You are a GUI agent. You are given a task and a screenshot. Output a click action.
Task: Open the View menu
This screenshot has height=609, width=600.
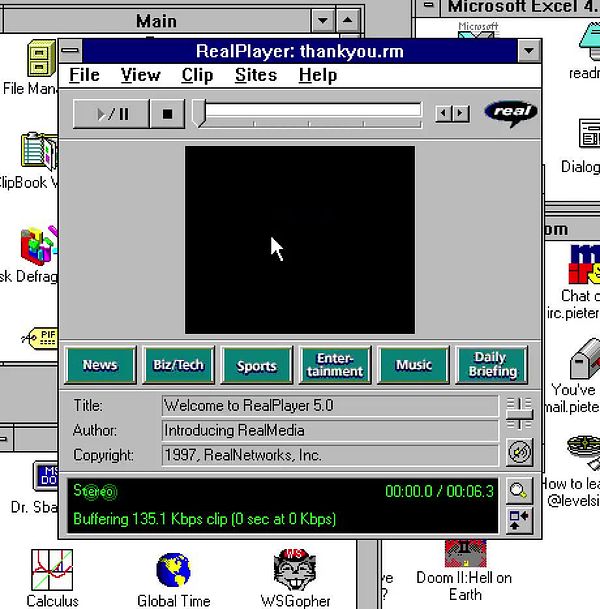(140, 75)
